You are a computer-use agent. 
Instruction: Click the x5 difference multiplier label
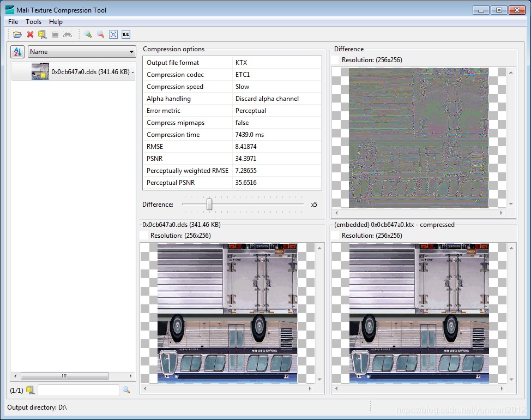314,205
